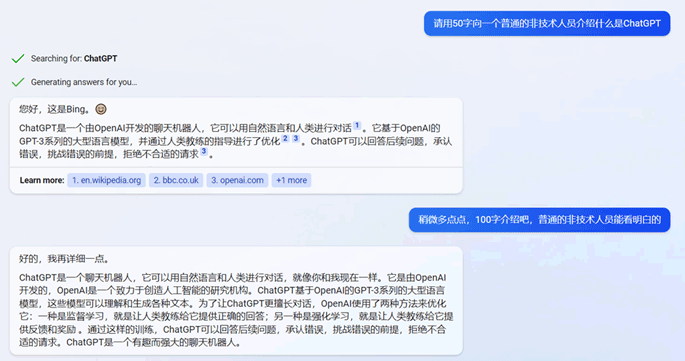Click the 'Generating answers for you...' status text
The width and height of the screenshot is (685, 361).
(x=84, y=82)
